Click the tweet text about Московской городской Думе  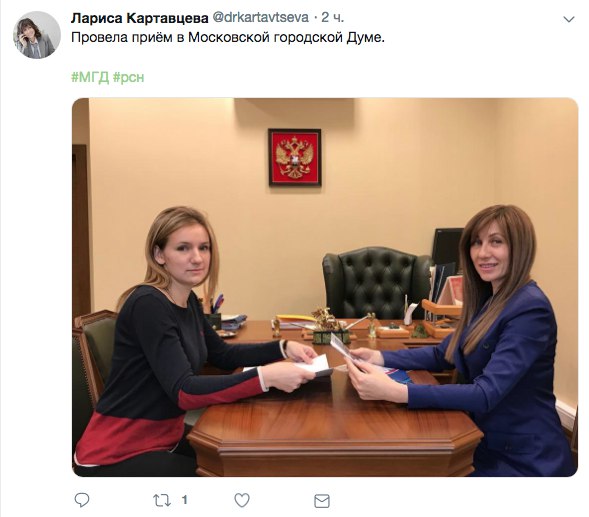pyautogui.click(x=228, y=38)
